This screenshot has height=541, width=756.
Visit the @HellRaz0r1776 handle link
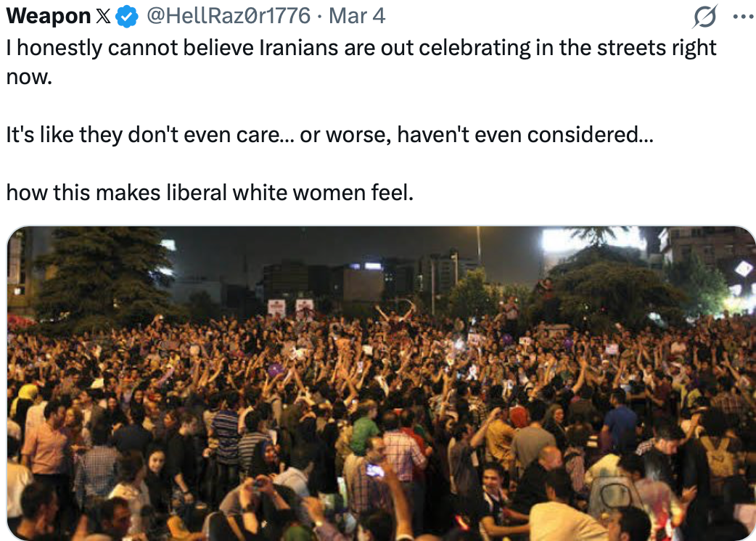[x=229, y=15]
